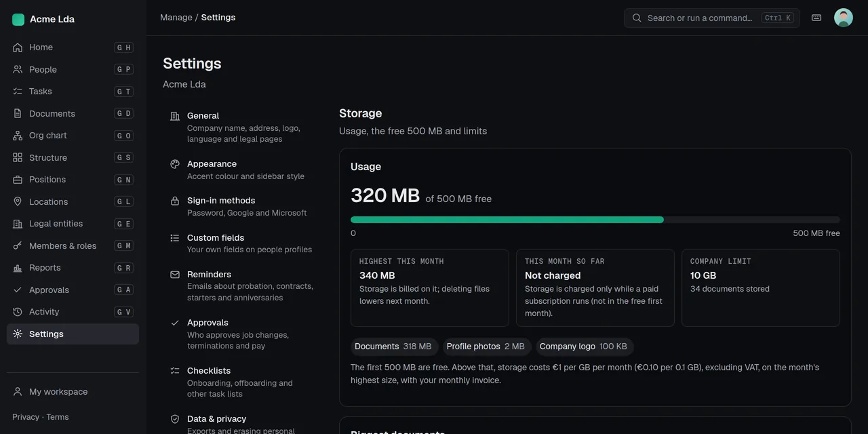Go to People in the sidebar

coord(73,69)
